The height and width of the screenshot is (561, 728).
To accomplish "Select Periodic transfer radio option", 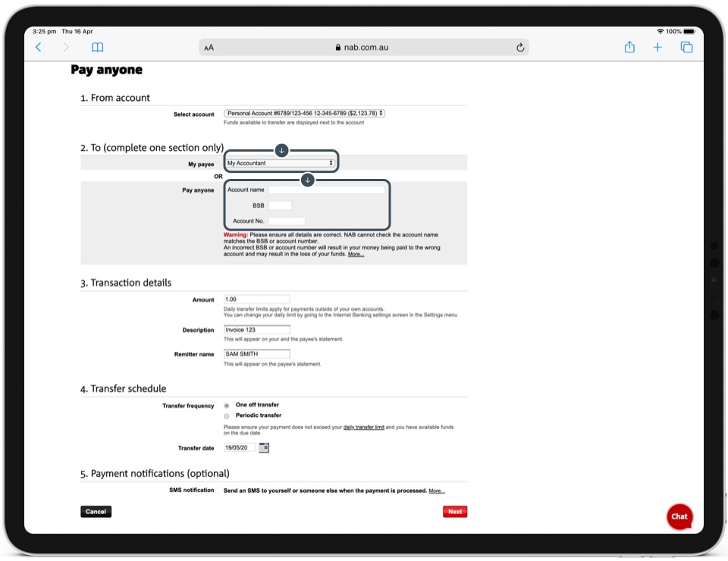I will (227, 415).
